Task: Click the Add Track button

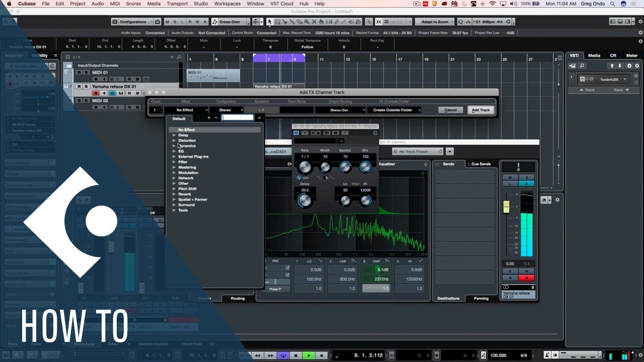Action: pyautogui.click(x=480, y=110)
